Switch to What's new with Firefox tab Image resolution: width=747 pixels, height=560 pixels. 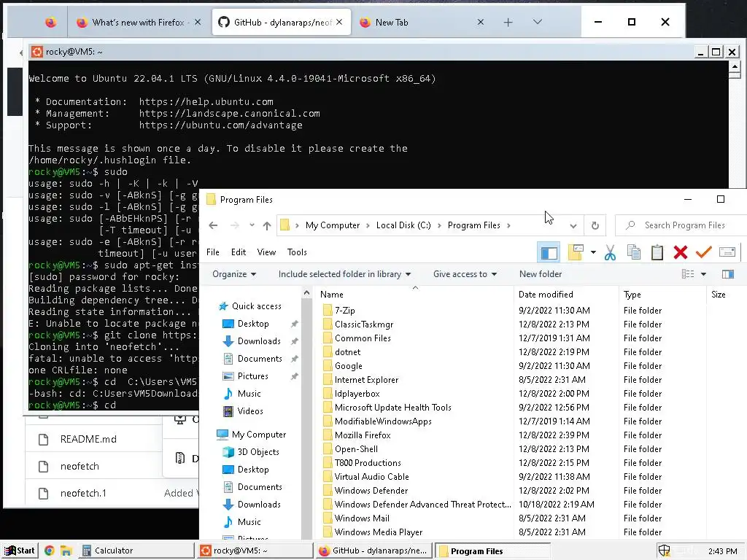click(138, 23)
